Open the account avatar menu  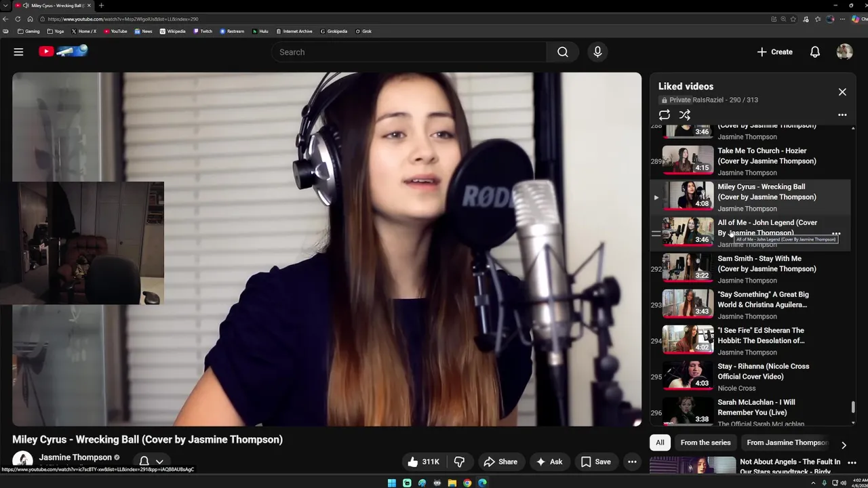tap(844, 52)
